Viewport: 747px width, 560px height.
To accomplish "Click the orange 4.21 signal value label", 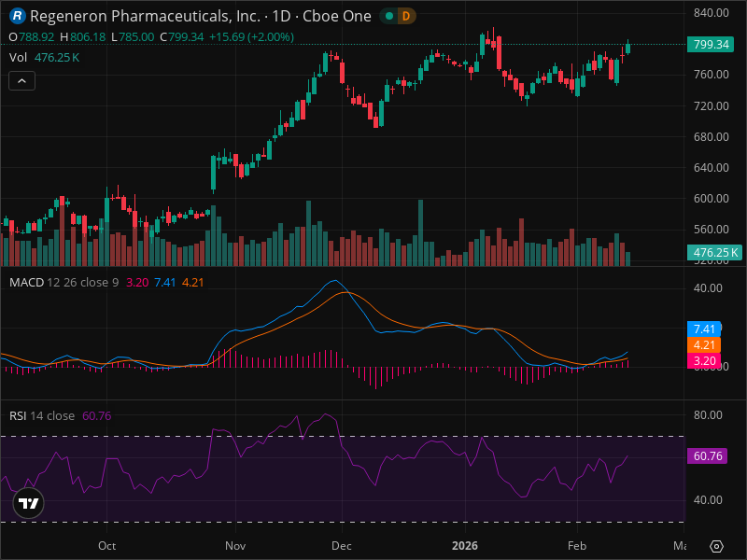I will [704, 344].
